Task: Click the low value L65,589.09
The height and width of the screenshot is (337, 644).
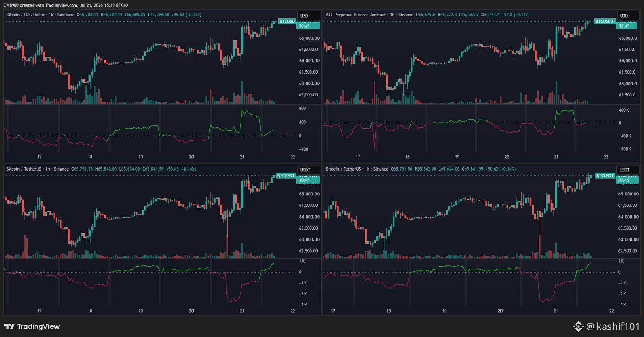Action: (135, 15)
